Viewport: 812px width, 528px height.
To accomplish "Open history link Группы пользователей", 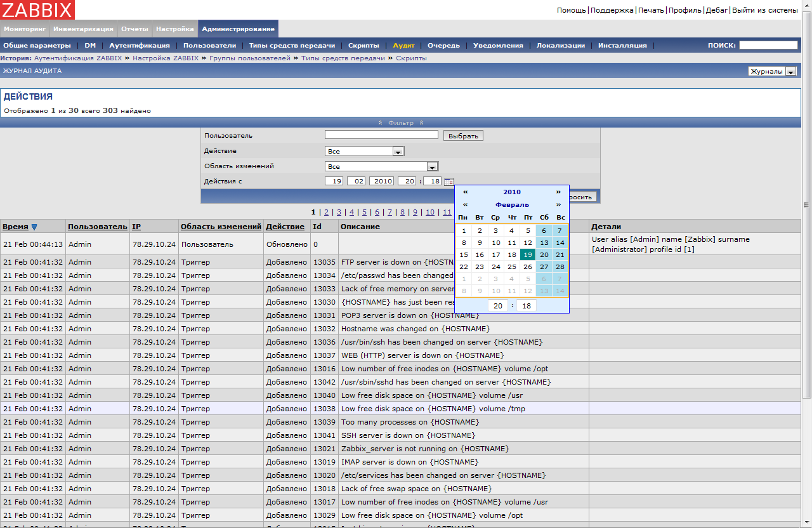I will (250, 58).
